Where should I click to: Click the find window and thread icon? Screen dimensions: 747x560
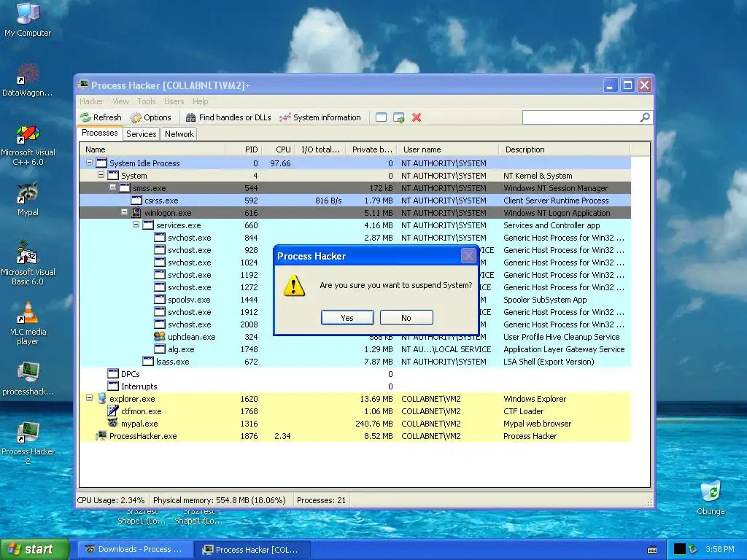click(399, 117)
